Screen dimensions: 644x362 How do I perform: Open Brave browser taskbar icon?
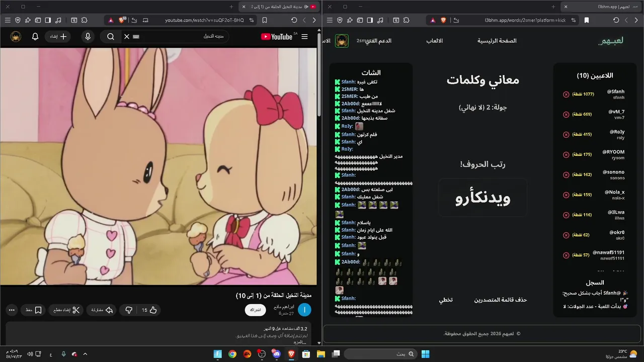[292, 354]
